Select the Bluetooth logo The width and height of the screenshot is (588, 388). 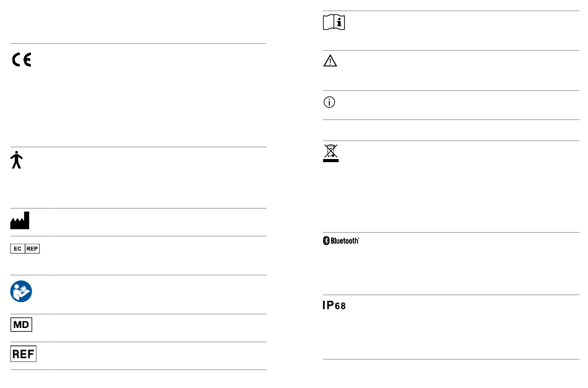(341, 241)
